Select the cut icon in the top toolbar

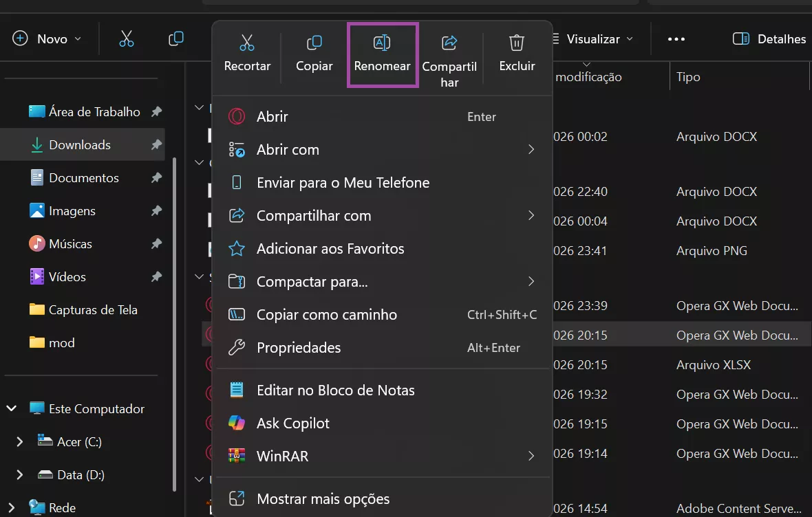pos(127,38)
